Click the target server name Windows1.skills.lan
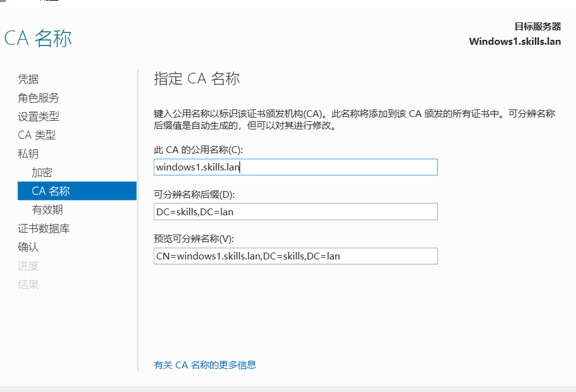Viewport: 576px width, 392px height. click(x=514, y=41)
